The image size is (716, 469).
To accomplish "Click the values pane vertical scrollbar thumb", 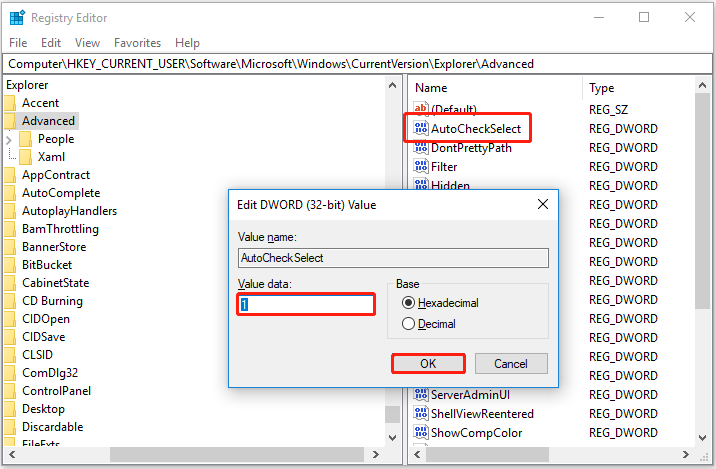I will (702, 201).
